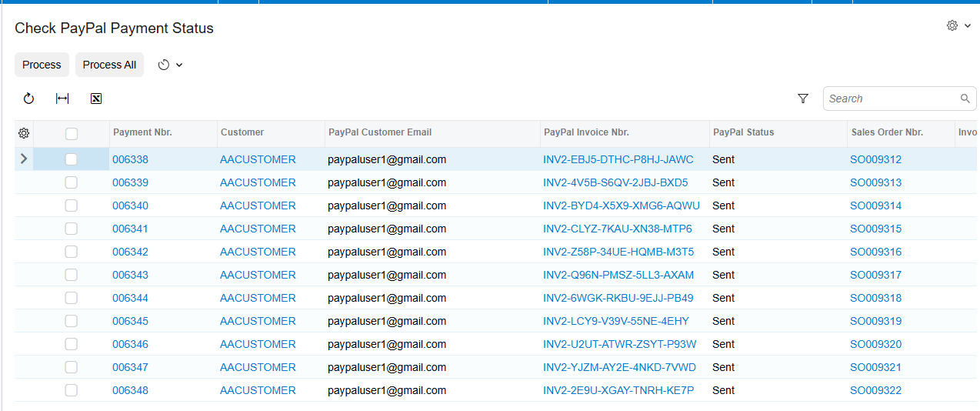This screenshot has height=411, width=980.
Task: Open invoice INV2-U2UT-ATWR-ZSYT-P93W
Action: pyautogui.click(x=620, y=344)
